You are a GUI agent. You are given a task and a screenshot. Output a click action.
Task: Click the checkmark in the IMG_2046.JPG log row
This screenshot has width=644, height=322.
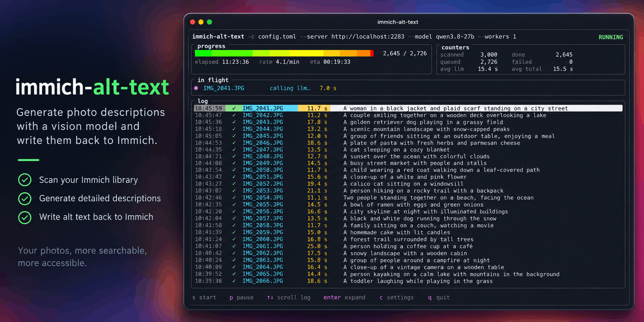tap(234, 143)
